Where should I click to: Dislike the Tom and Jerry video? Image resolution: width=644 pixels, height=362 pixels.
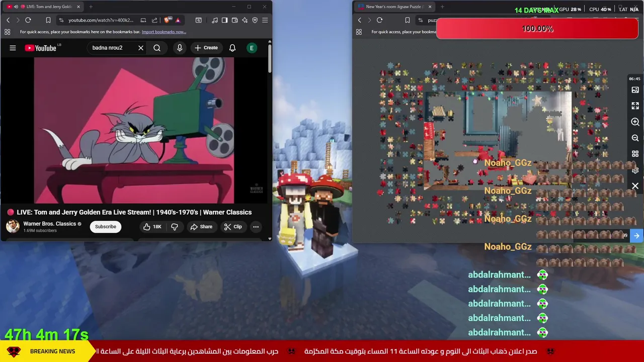(x=175, y=227)
